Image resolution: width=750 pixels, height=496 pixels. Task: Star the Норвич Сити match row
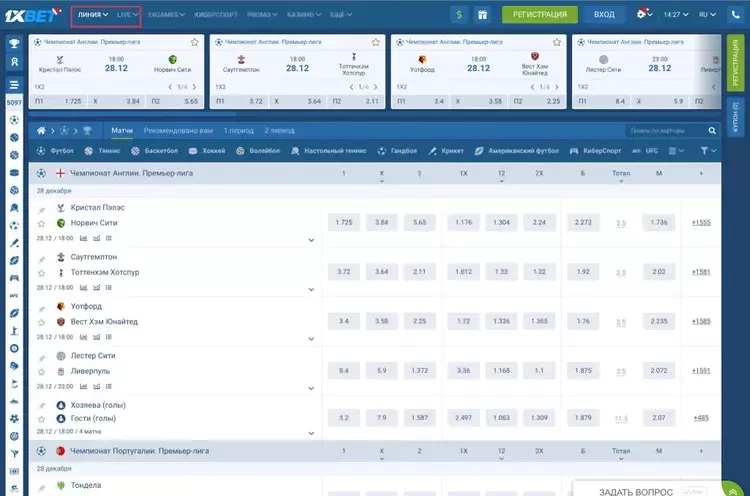click(42, 223)
